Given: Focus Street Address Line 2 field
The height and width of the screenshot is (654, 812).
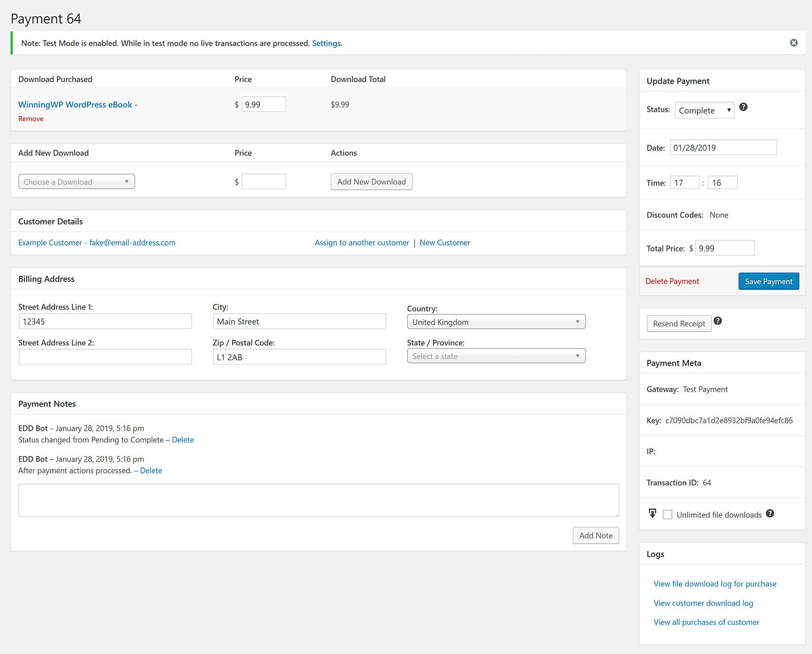Looking at the screenshot, I should click(x=105, y=357).
